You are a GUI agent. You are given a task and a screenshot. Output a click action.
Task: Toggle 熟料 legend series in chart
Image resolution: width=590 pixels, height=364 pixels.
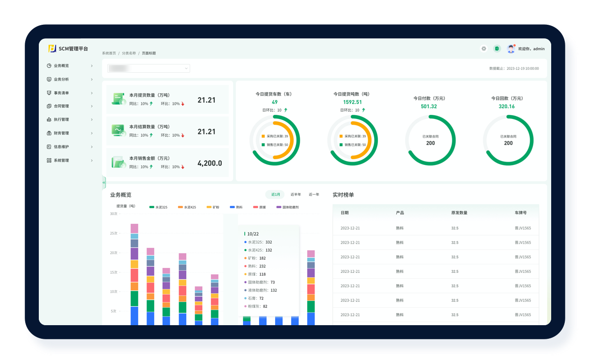point(236,207)
